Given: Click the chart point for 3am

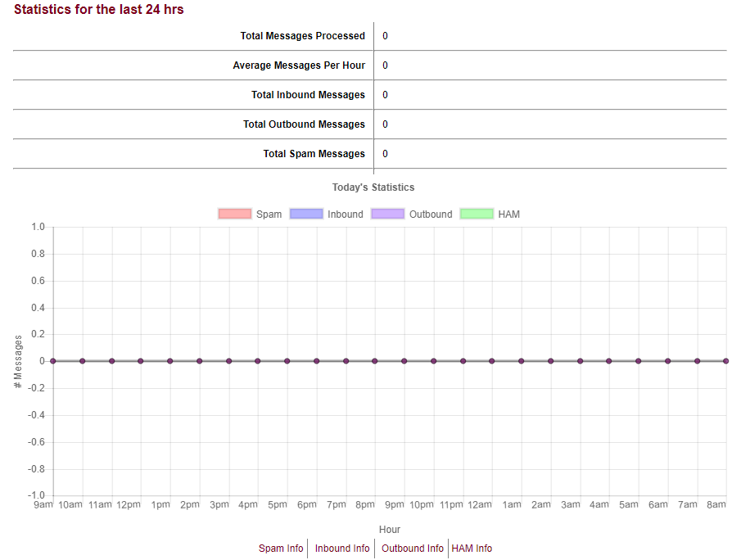Looking at the screenshot, I should point(580,361).
